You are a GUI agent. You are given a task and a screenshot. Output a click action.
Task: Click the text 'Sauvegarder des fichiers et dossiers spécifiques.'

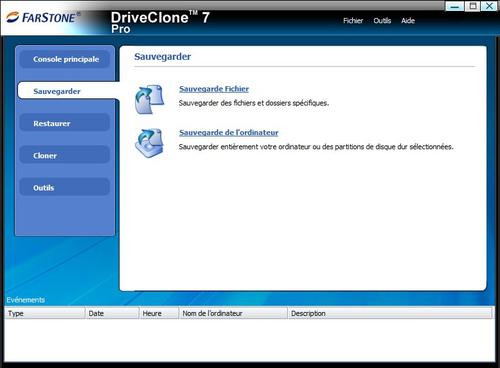tap(254, 103)
